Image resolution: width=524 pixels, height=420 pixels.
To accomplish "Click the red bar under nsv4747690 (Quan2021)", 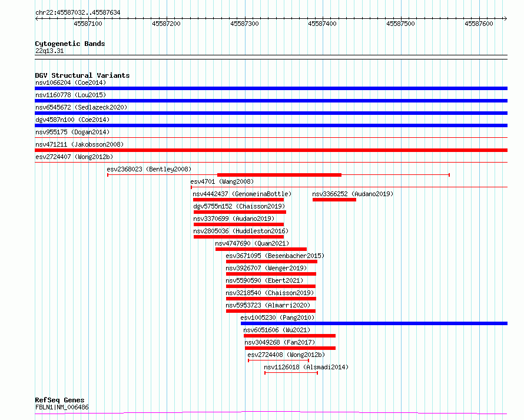I will pos(261,249).
